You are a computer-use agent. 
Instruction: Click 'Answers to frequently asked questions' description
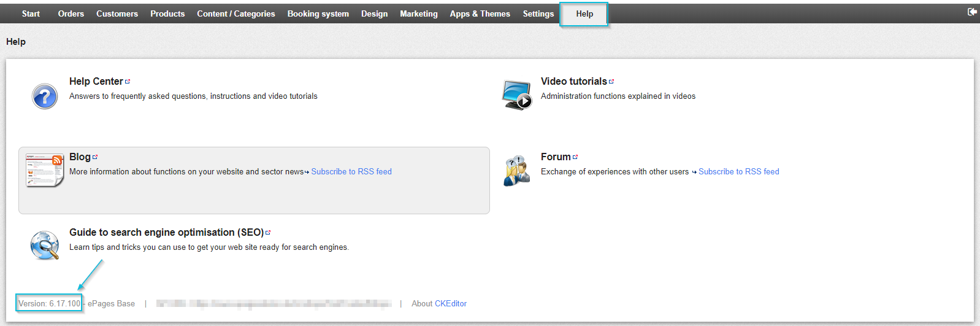click(193, 96)
